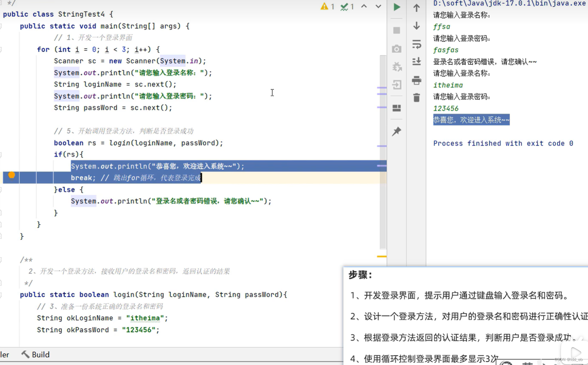Rerun the program with green Run icon
588x365 pixels.
(397, 7)
